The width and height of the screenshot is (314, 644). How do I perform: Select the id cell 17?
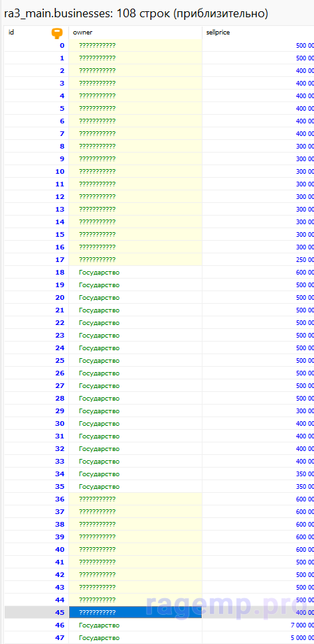[x=37, y=259]
